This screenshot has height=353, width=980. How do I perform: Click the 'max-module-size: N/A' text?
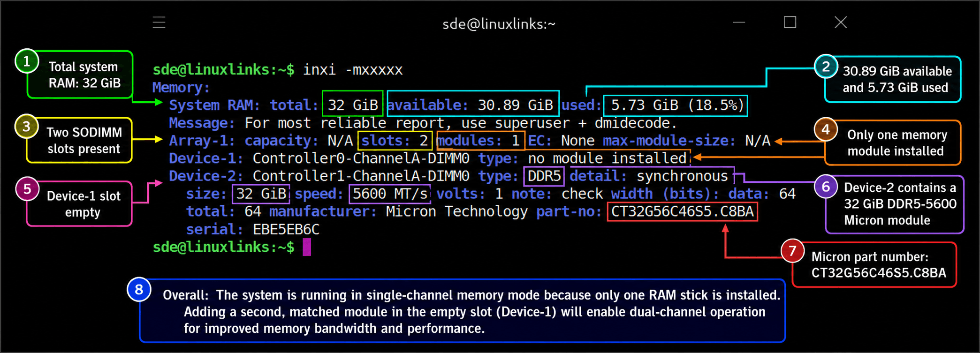686,141
